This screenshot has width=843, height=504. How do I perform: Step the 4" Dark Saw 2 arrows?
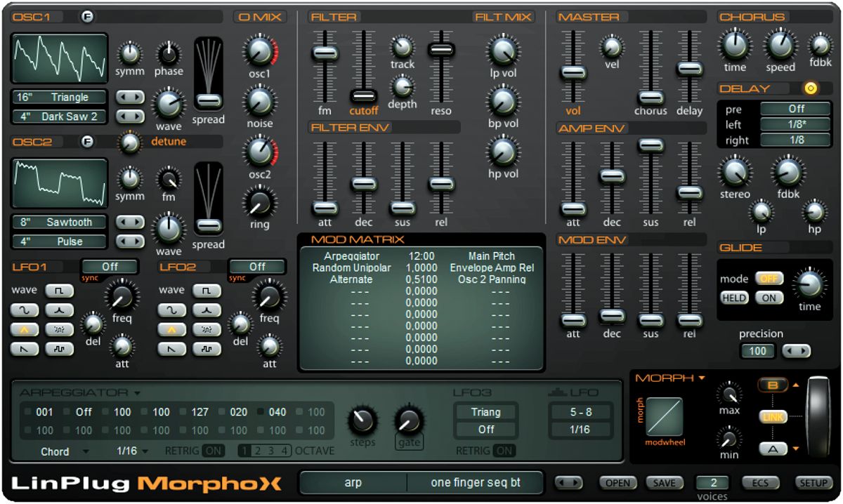click(129, 116)
